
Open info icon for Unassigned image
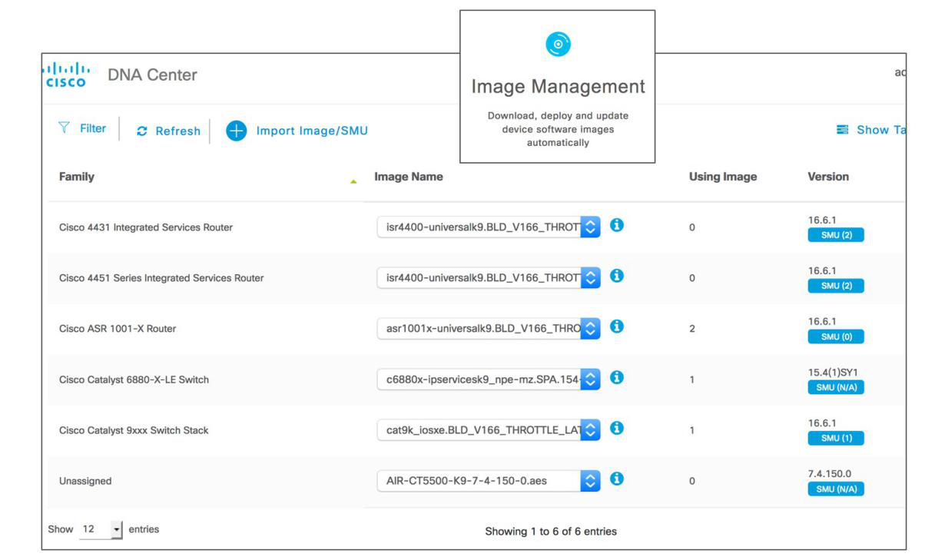pos(616,479)
